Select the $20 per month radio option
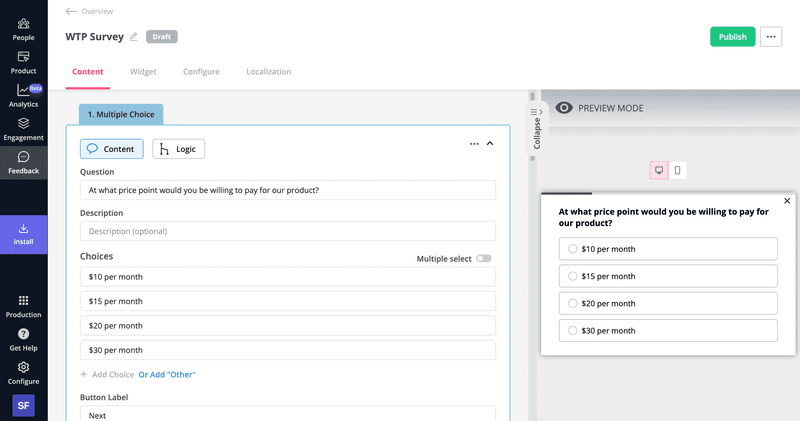The width and height of the screenshot is (800, 421). [x=572, y=303]
